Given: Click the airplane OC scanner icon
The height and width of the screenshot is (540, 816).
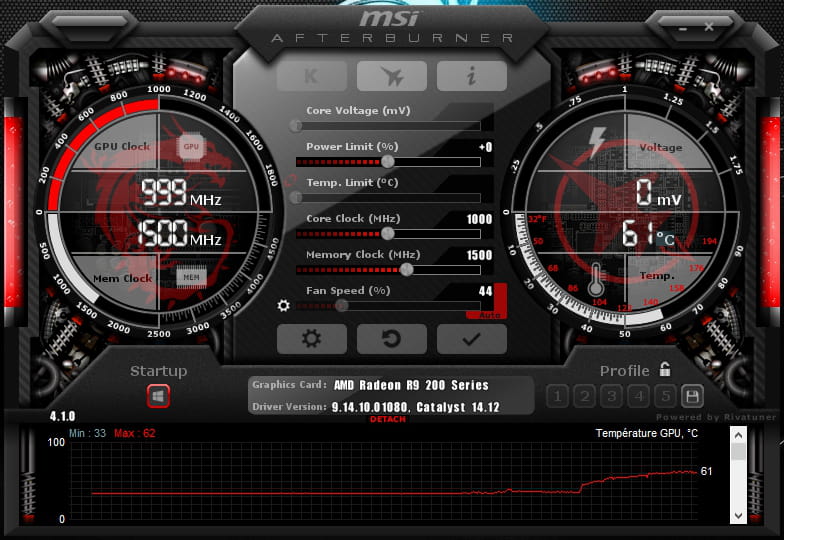Looking at the screenshot, I should coord(391,76).
